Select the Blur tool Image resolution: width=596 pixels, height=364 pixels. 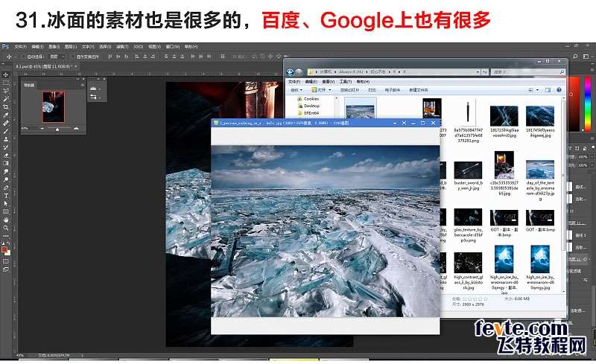tap(6, 171)
